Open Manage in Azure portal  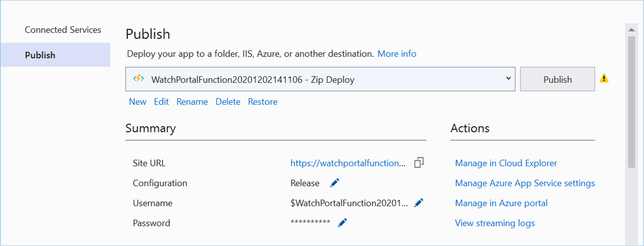(501, 203)
